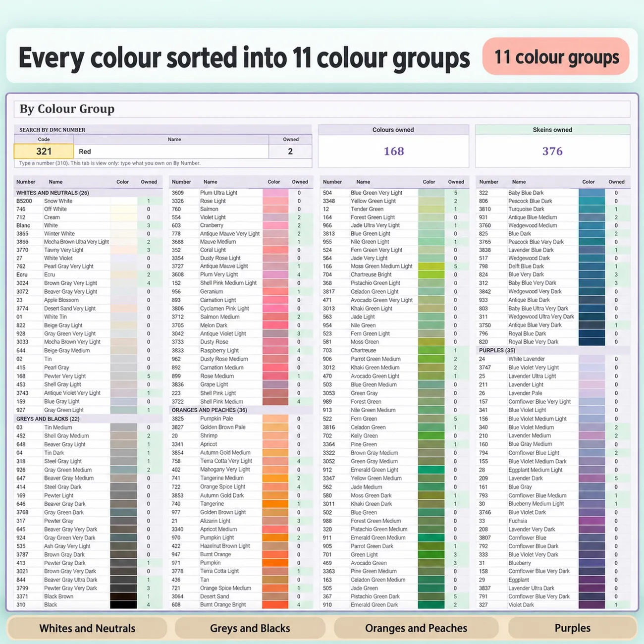The height and width of the screenshot is (644, 644).
Task: Click the By Colour Group sheet title
Action: tap(67, 109)
